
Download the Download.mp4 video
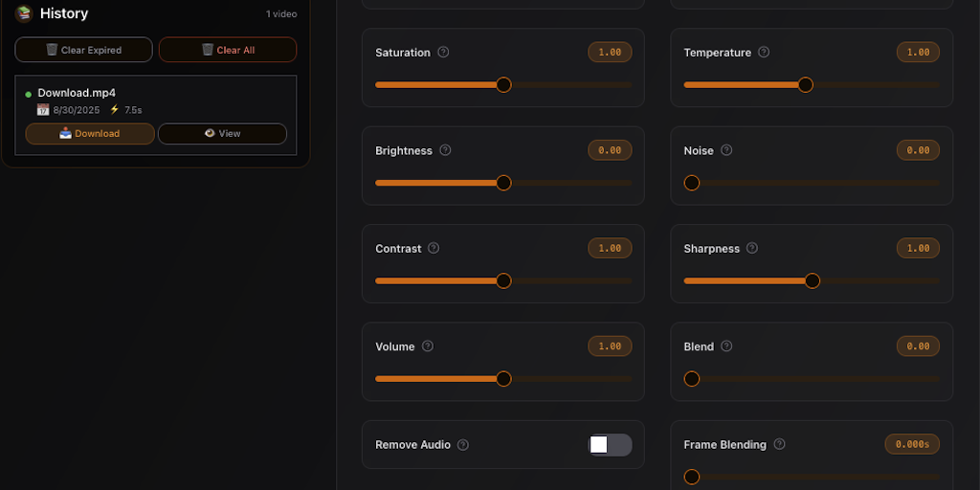pyautogui.click(x=90, y=133)
